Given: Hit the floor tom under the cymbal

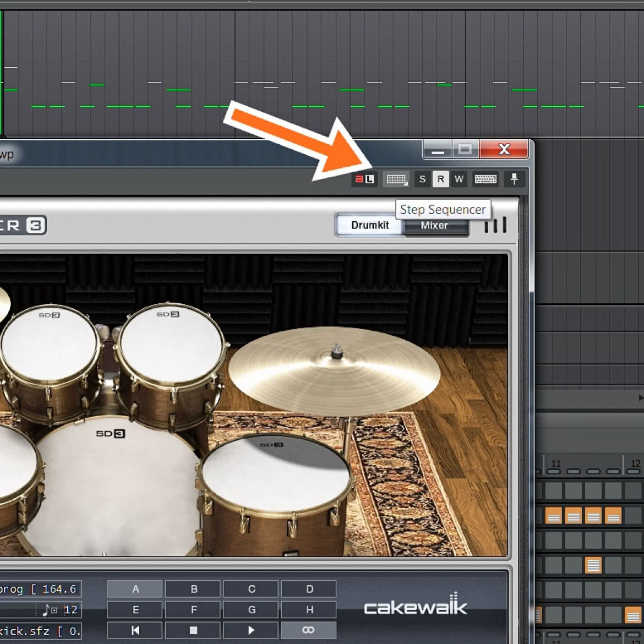Looking at the screenshot, I should (x=275, y=474).
